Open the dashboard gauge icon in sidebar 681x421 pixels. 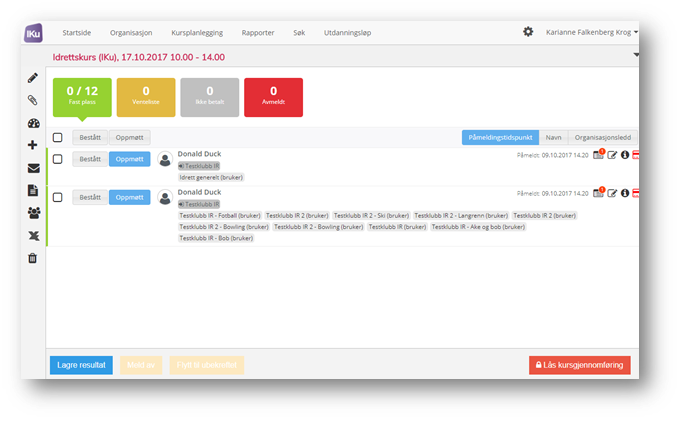tap(33, 123)
